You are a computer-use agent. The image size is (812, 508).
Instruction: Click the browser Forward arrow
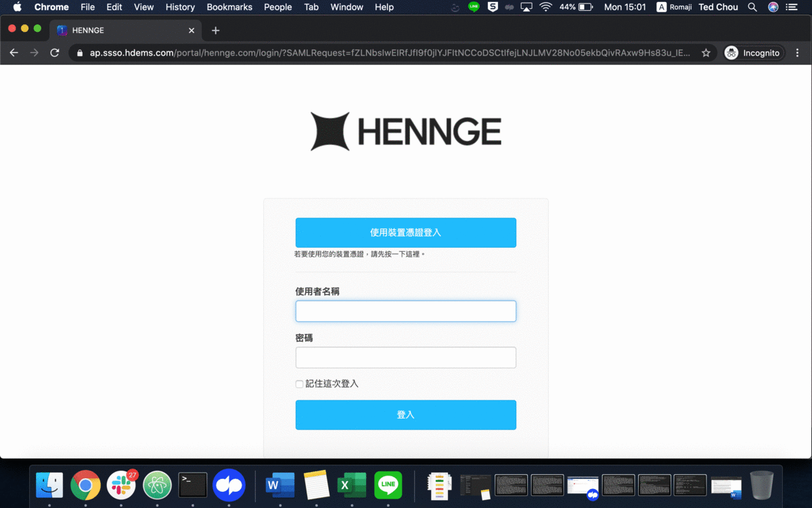[x=34, y=53]
